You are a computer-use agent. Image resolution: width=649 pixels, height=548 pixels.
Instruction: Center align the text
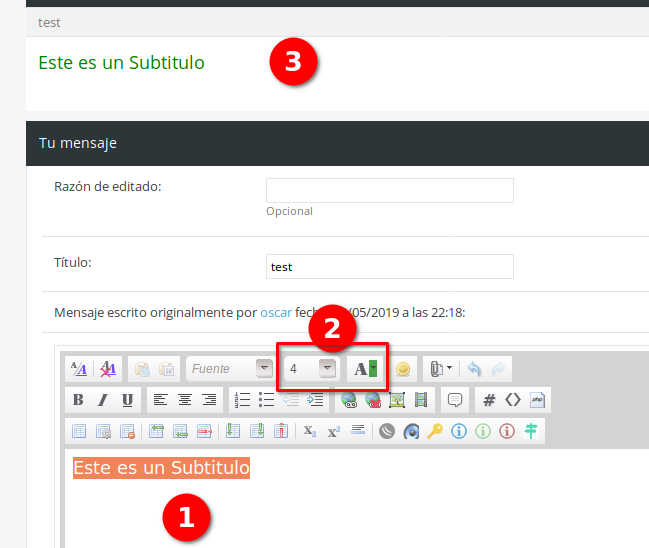coord(185,400)
